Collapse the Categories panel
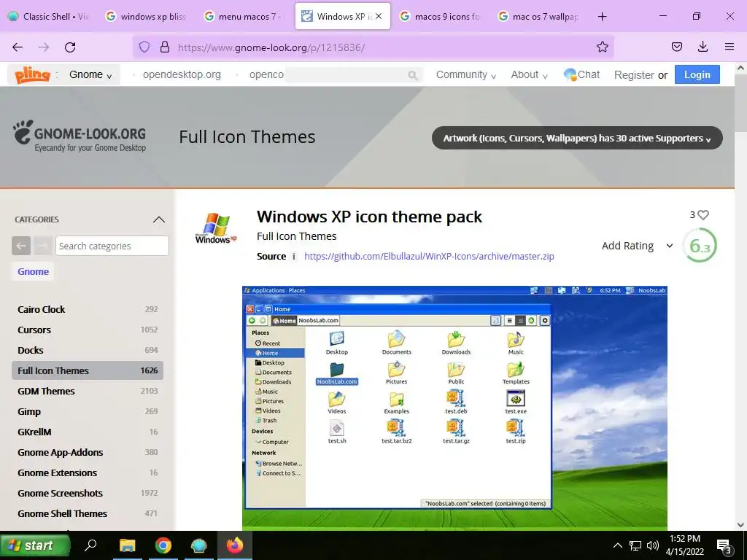 pos(158,219)
